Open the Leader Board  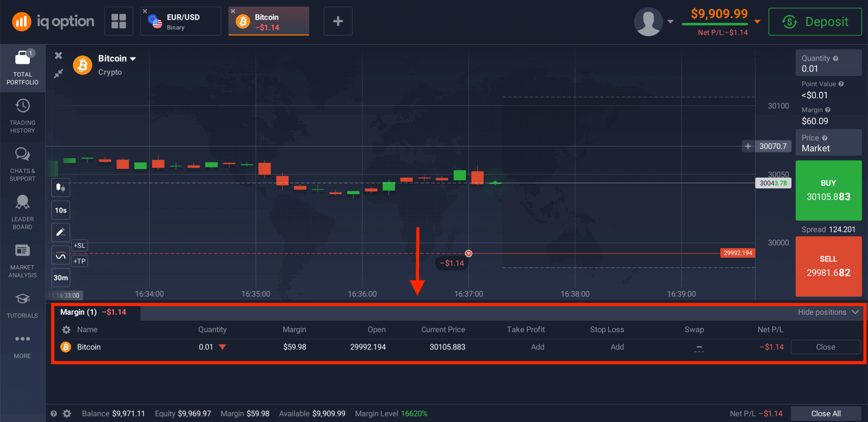22,213
